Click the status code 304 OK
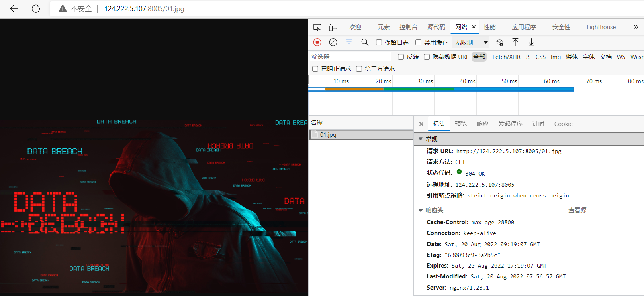 coord(475,174)
